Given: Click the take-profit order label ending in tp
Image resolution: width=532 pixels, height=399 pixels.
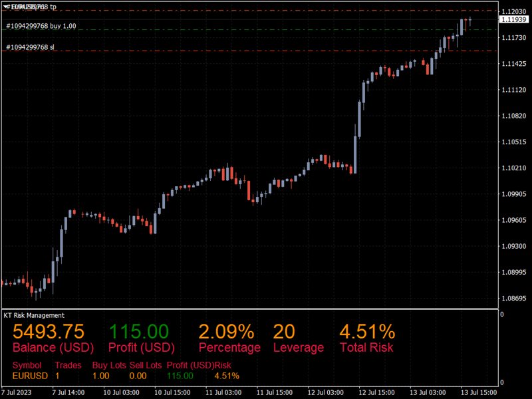Looking at the screenshot, I should tap(30, 7).
